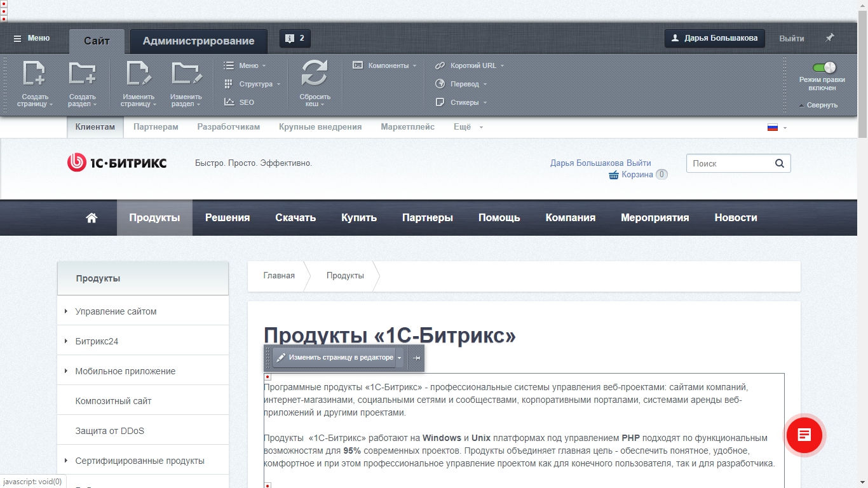Toggle the Режим правки switch
Screen dimensions: 868x488
point(824,67)
